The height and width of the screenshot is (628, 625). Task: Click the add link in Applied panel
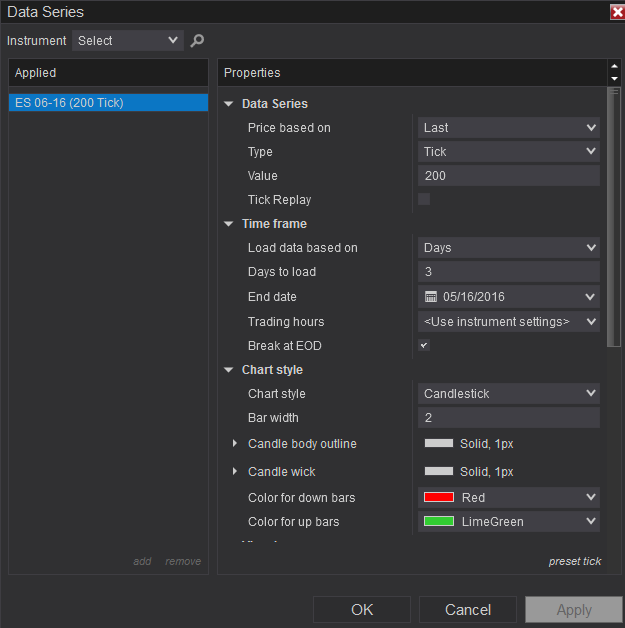[x=142, y=561]
